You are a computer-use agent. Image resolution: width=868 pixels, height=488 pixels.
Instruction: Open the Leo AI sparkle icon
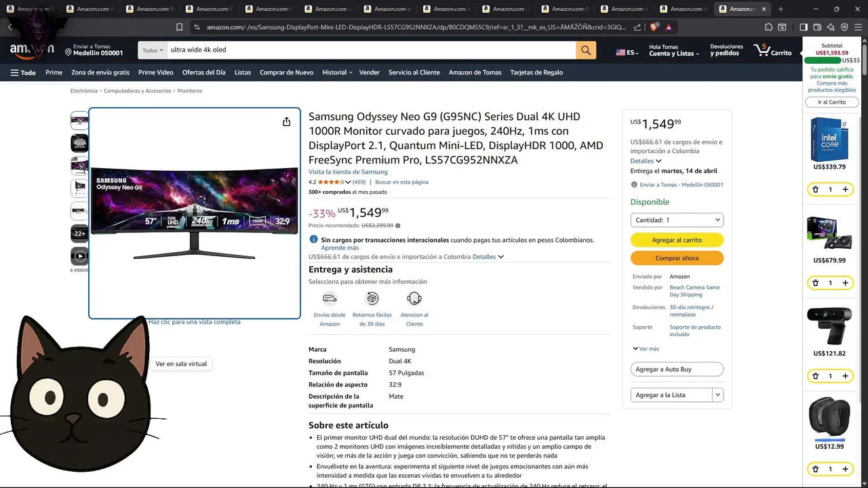point(831,27)
